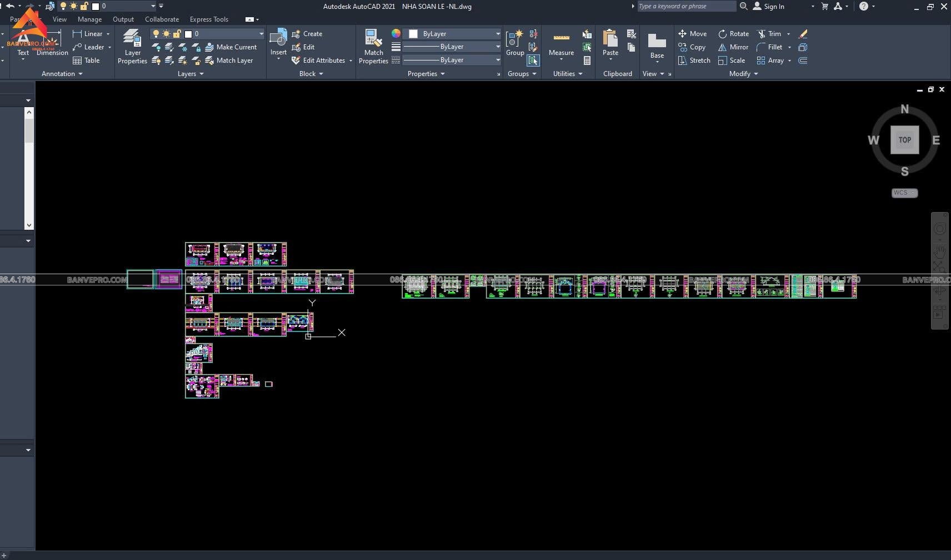Open the Autodesk App Store cart
The image size is (951, 560).
point(825,6)
